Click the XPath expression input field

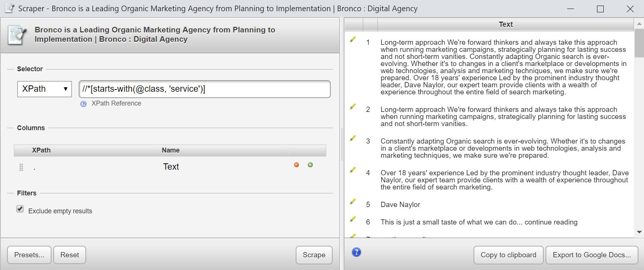tap(204, 89)
